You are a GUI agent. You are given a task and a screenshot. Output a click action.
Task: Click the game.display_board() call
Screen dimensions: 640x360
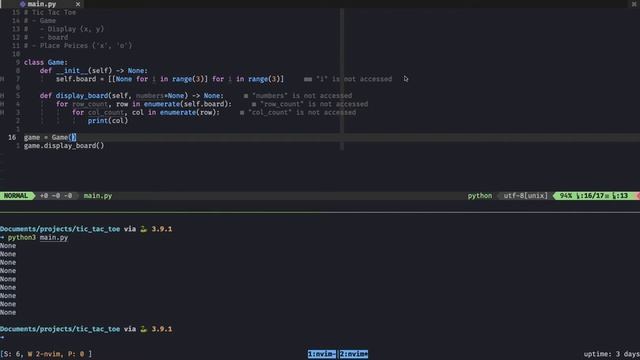pos(64,146)
